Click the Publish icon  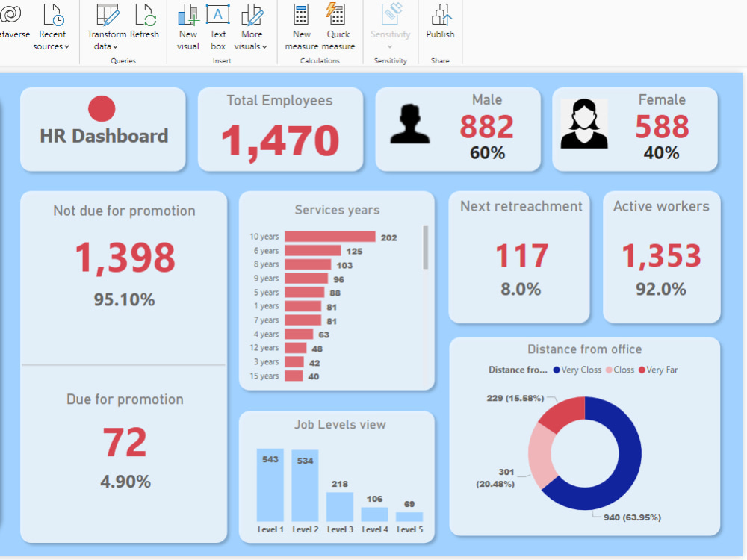440,22
